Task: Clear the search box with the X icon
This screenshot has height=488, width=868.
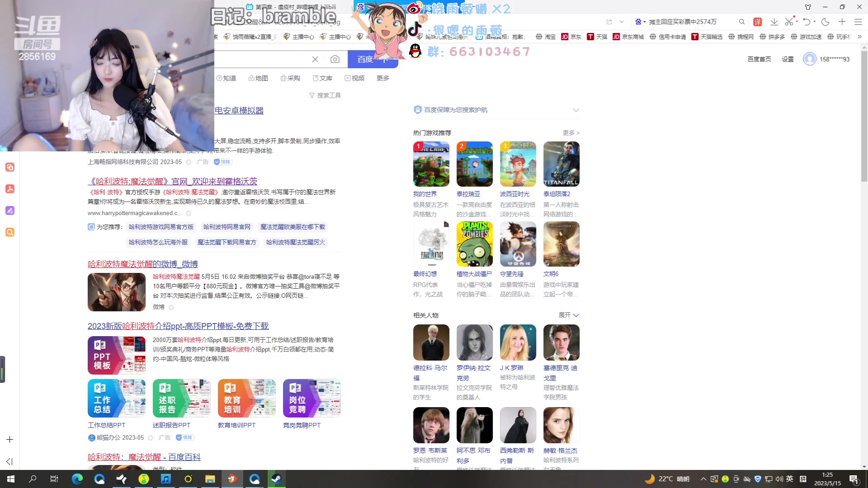Action: (315, 59)
